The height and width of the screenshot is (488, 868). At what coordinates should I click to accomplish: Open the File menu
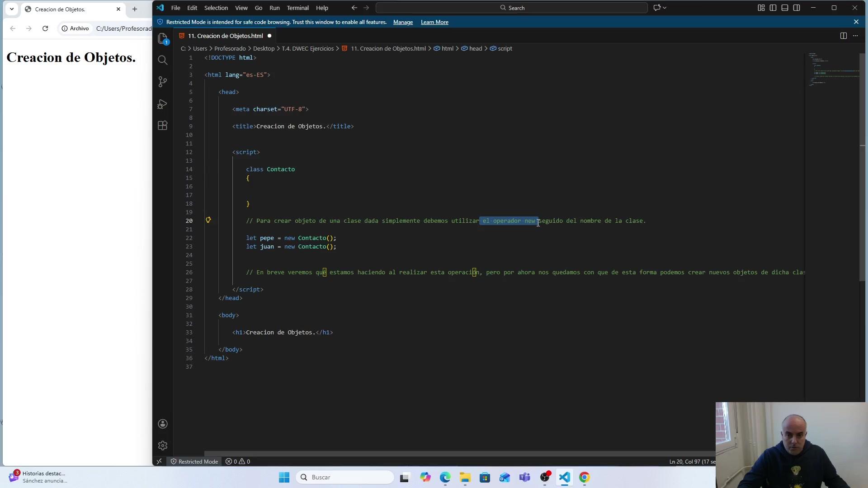tap(175, 8)
